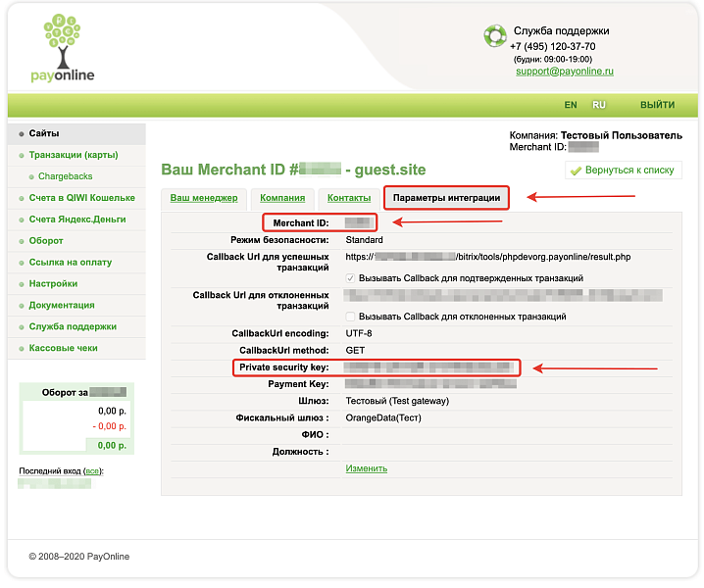
Task: Click the green checkmark icon beside Вернуться к списку
Action: pyautogui.click(x=576, y=171)
